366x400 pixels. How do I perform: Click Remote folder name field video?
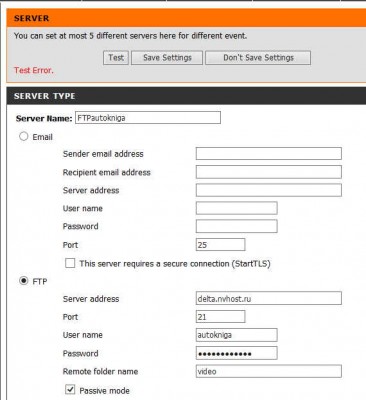point(269,371)
